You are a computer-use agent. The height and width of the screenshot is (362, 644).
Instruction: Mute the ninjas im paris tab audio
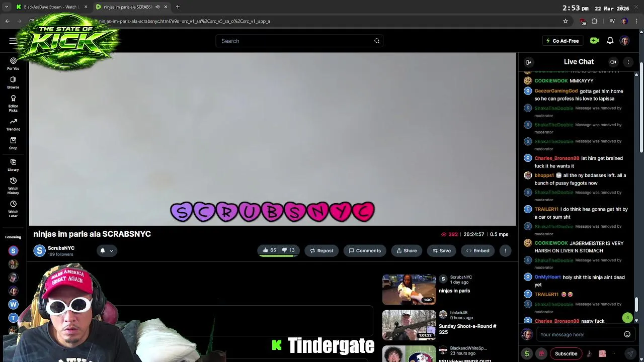point(157,7)
